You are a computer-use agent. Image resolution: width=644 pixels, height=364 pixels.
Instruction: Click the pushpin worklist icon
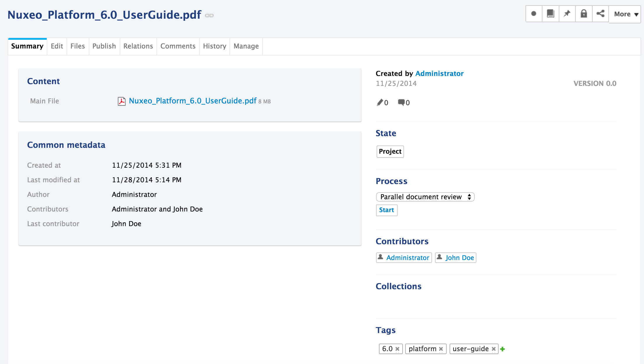tap(567, 14)
